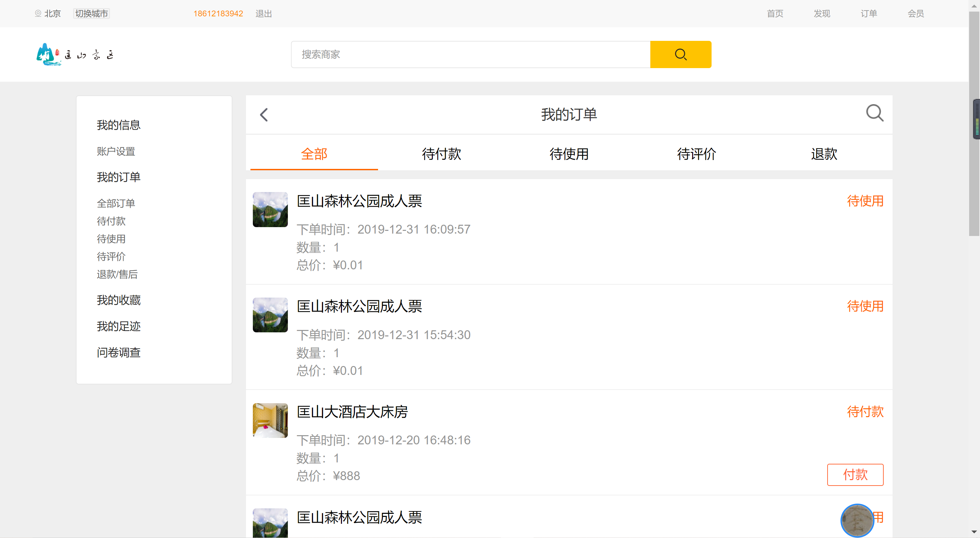
Task: Open the first 匡山森林公园成人票 order thumbnail
Action: (270, 209)
